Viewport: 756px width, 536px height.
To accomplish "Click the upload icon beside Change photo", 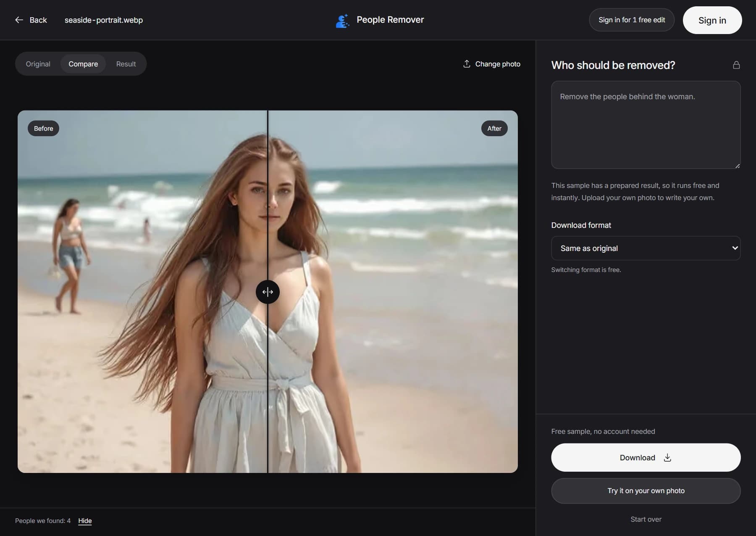I will (466, 63).
